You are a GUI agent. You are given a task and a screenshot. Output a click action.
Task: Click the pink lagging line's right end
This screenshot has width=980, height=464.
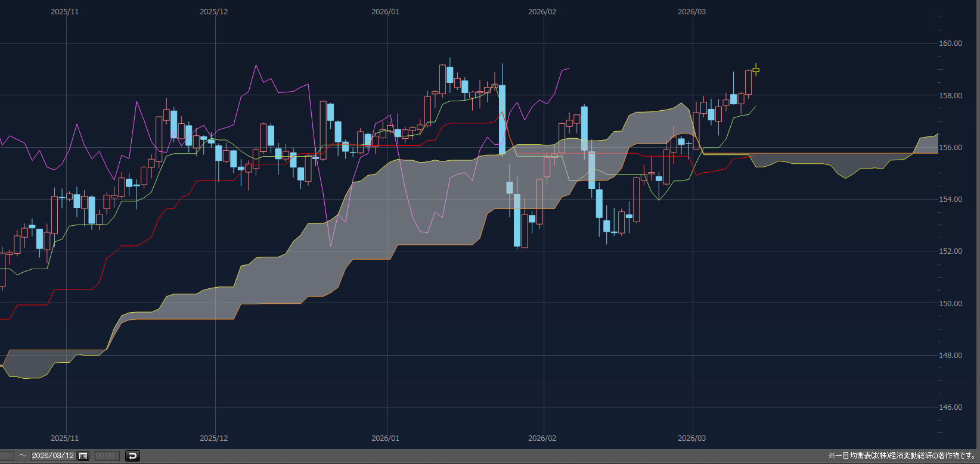(x=569, y=68)
